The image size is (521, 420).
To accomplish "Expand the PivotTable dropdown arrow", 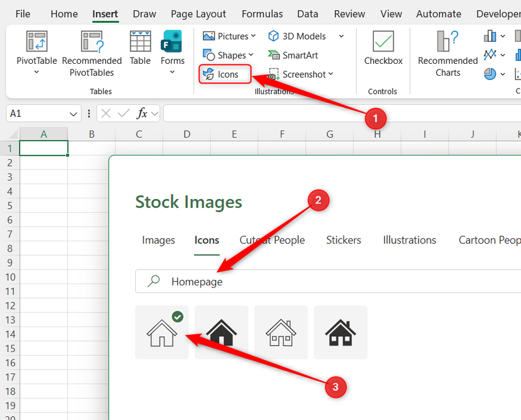I will tap(37, 72).
